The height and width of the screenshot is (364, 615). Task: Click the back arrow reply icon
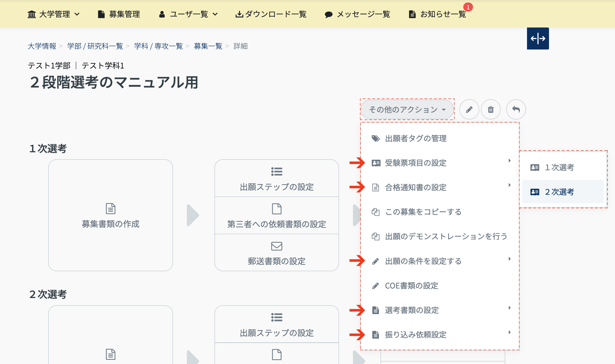[516, 109]
